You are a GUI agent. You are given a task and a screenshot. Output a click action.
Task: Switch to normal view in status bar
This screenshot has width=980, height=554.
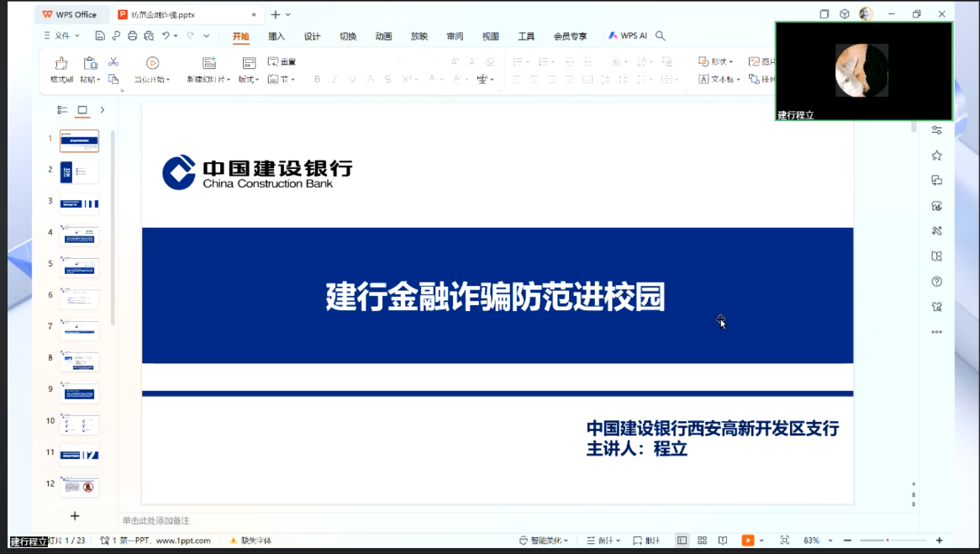pyautogui.click(x=682, y=541)
